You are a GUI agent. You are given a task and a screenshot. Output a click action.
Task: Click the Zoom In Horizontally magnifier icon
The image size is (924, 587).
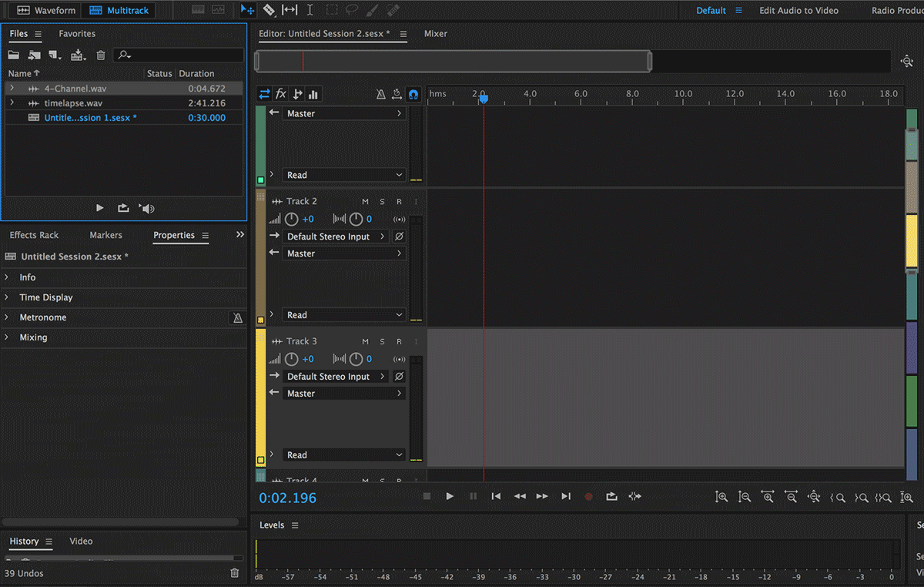[768, 497]
